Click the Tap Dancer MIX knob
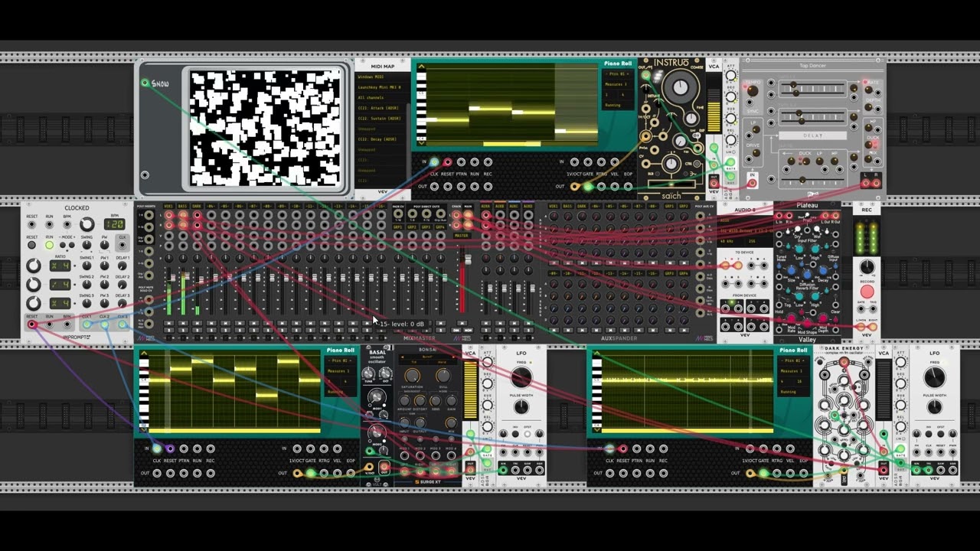Image resolution: width=980 pixels, height=551 pixels. [x=868, y=158]
